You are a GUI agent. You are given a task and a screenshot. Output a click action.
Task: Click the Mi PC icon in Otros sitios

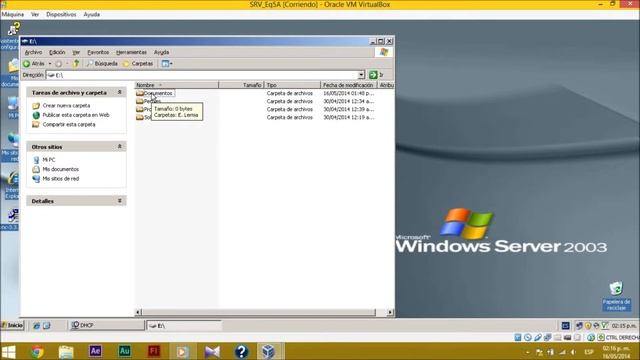(x=36, y=160)
